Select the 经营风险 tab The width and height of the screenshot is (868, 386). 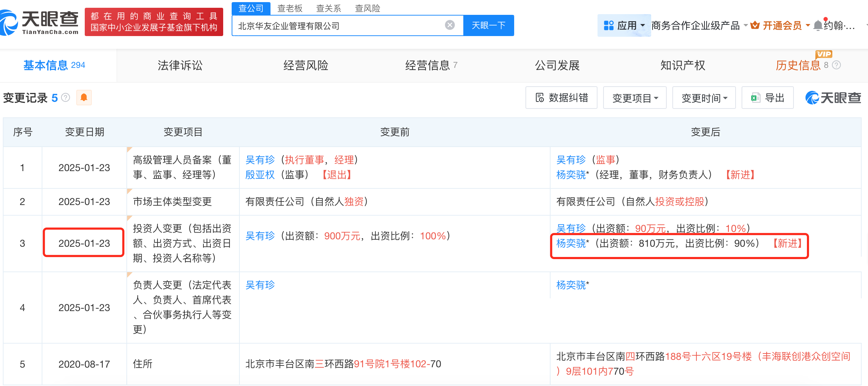tap(305, 65)
